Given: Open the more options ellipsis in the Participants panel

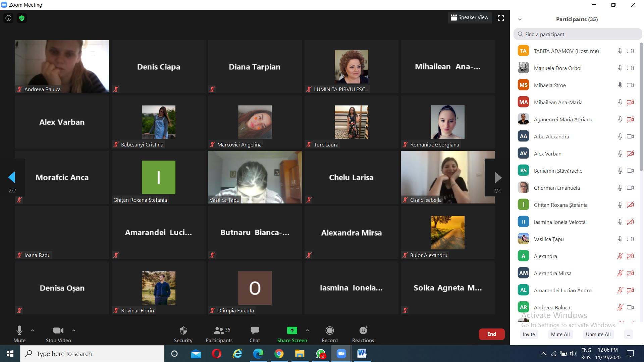Looking at the screenshot, I should point(628,335).
